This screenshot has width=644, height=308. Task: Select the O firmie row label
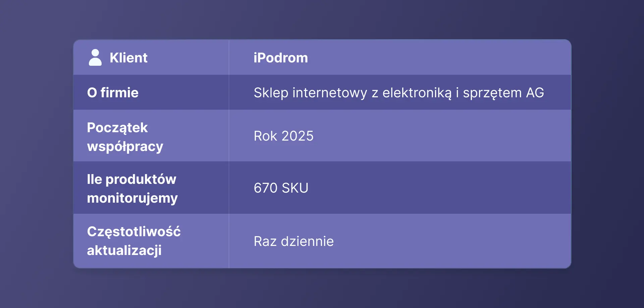point(113,93)
